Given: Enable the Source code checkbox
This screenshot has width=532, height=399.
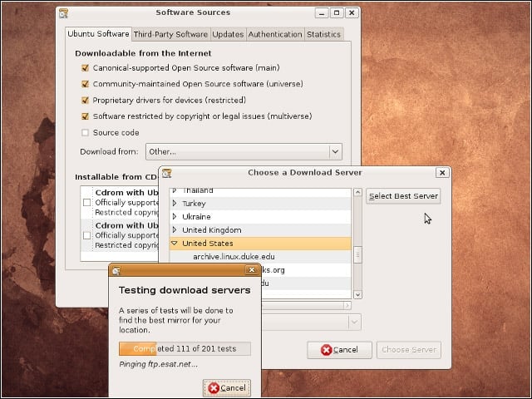Looking at the screenshot, I should point(85,132).
